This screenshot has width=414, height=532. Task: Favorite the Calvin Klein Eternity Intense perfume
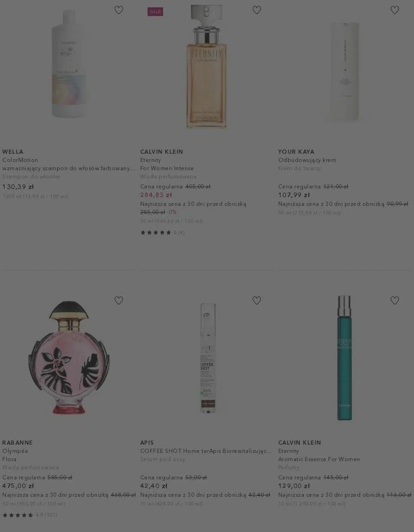pos(257,10)
